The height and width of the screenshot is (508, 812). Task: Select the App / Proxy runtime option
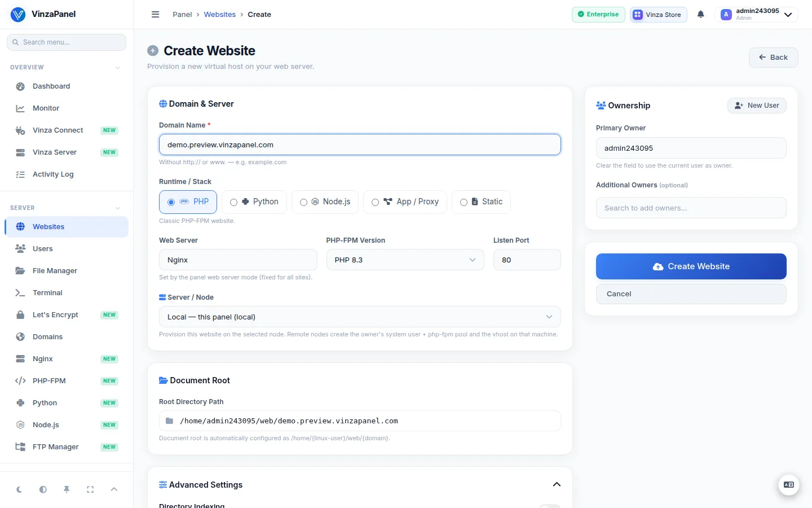(405, 202)
